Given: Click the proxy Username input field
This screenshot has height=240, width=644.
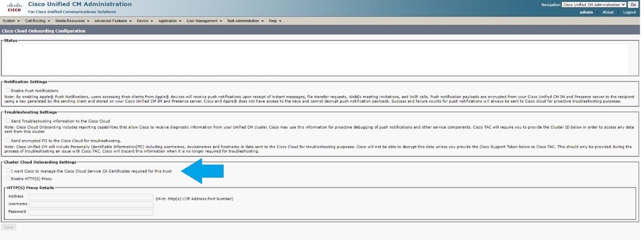Looking at the screenshot, I should click(x=91, y=204).
